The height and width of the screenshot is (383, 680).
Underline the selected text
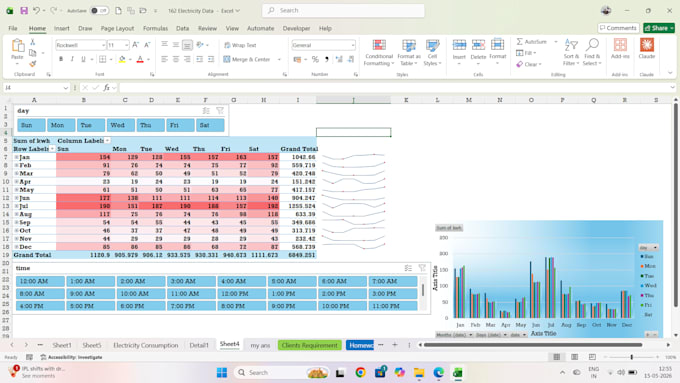pos(83,59)
